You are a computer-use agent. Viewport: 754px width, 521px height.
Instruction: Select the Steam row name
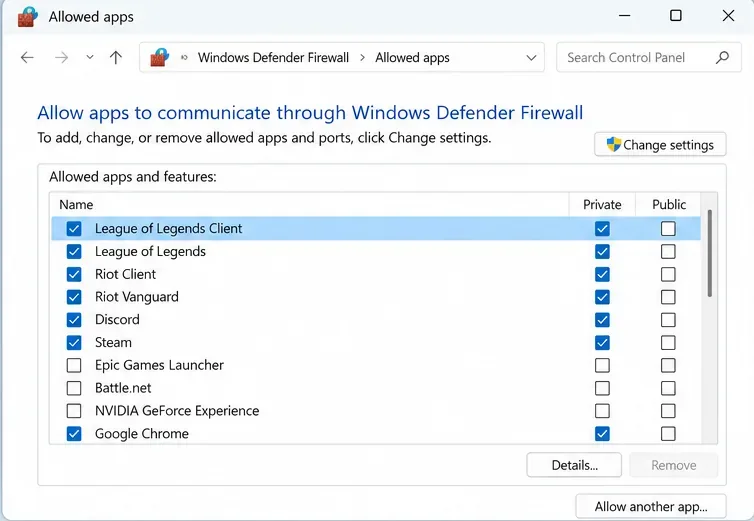click(x=113, y=343)
